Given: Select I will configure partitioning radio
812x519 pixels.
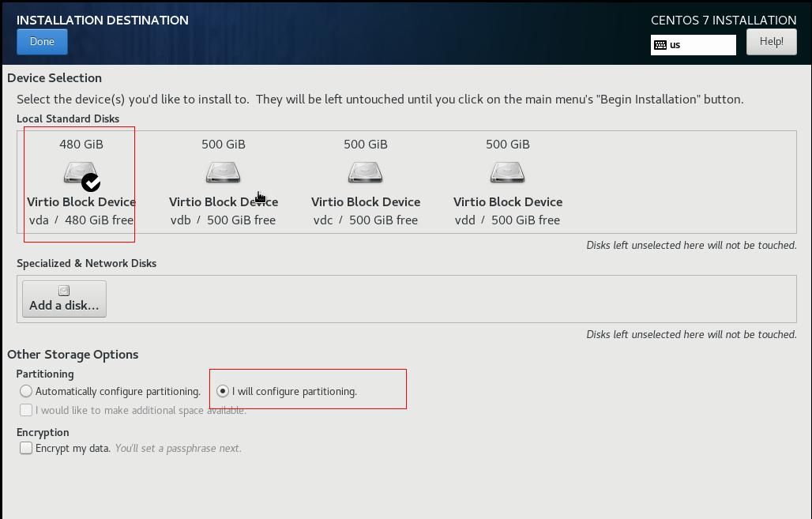Looking at the screenshot, I should click(223, 391).
